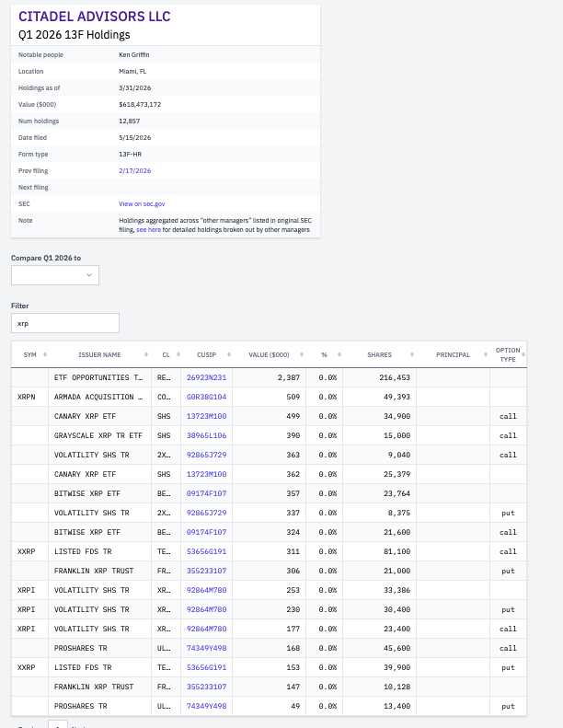Click the XRPN symbol cell
This screenshot has height=728, width=563.
pos(29,397)
